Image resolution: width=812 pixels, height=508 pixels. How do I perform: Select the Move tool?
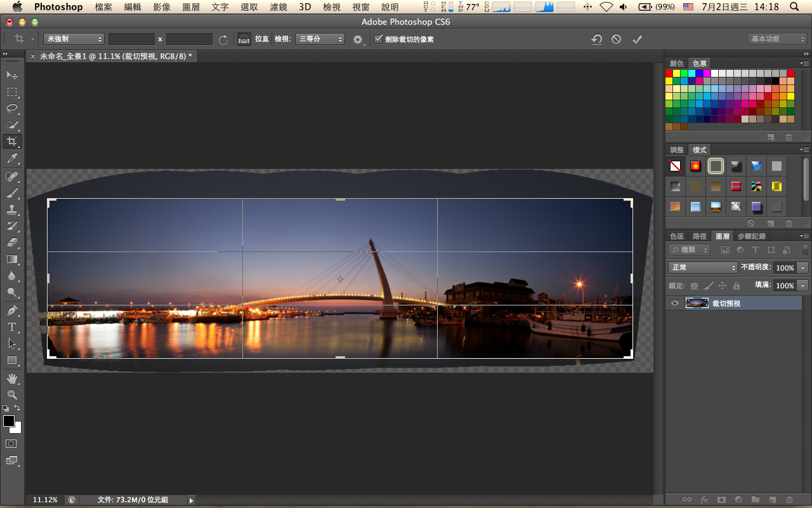coord(12,76)
